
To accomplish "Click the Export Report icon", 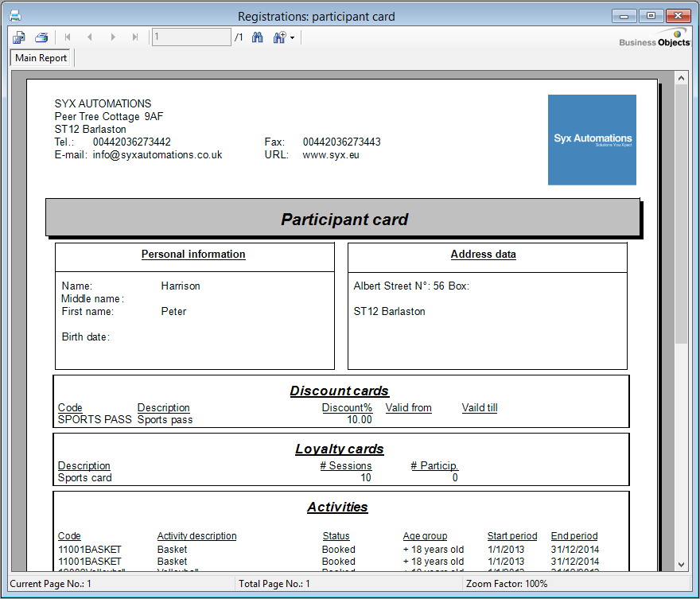I will [19, 37].
